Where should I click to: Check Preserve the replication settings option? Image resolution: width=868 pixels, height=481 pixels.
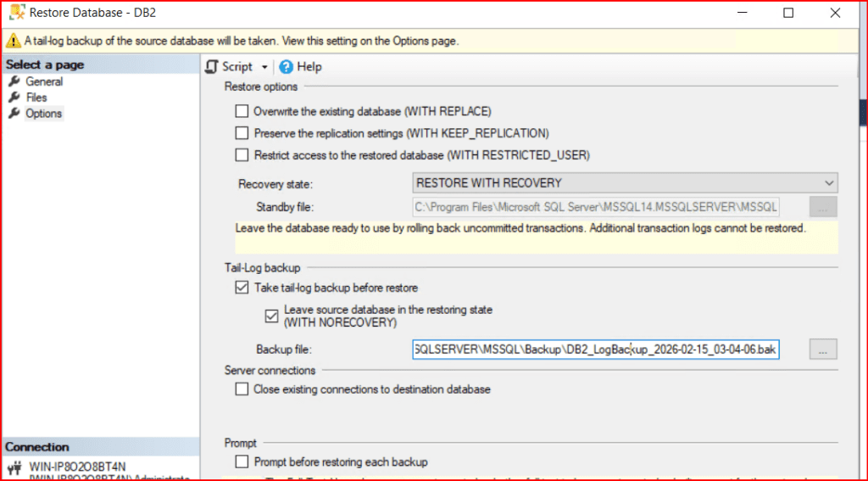[x=242, y=133]
